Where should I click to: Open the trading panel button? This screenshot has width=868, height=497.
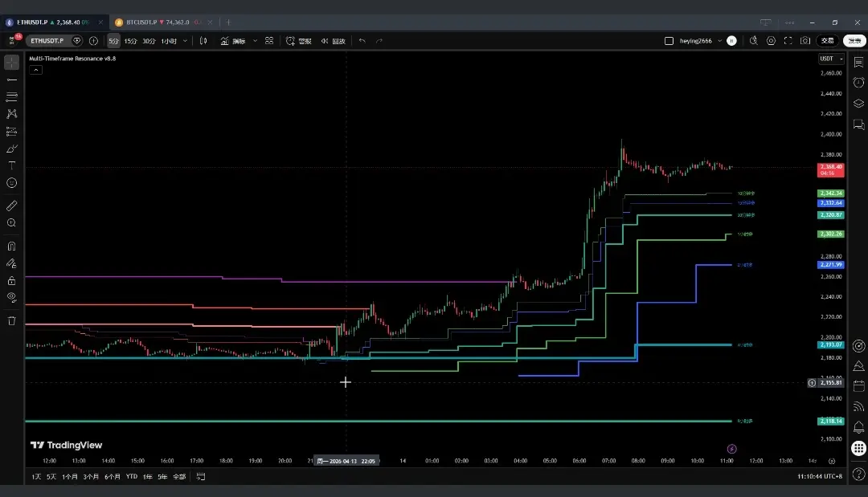[x=827, y=41]
